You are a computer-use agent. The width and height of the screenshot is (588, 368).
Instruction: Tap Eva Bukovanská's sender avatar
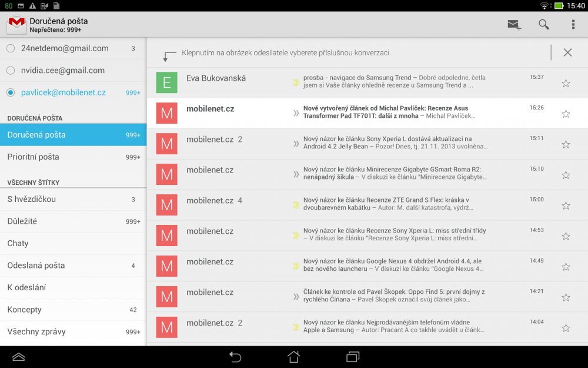(x=167, y=82)
